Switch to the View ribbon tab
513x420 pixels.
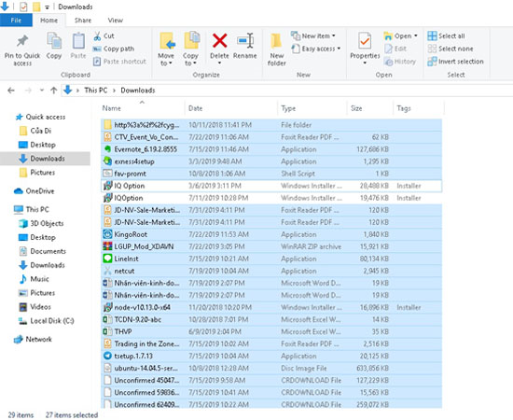[x=116, y=21]
